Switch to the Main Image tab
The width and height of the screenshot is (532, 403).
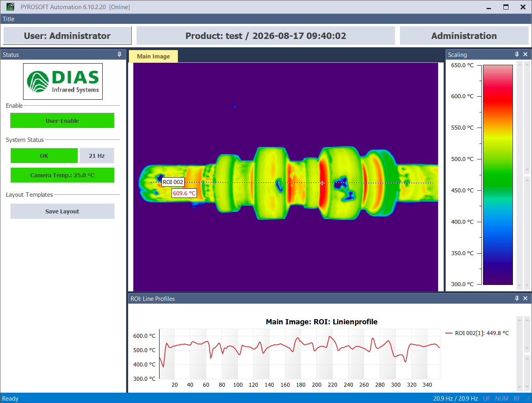153,56
